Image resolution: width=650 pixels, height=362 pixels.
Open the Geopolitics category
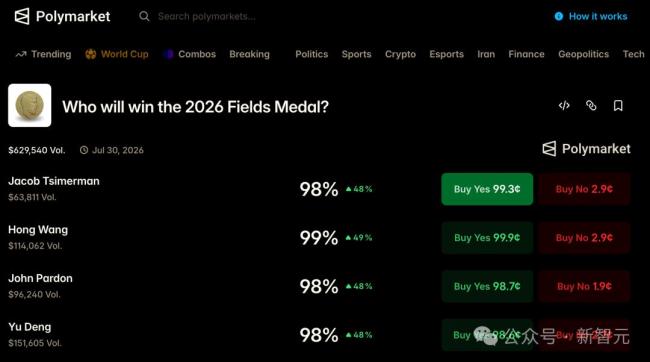click(584, 54)
